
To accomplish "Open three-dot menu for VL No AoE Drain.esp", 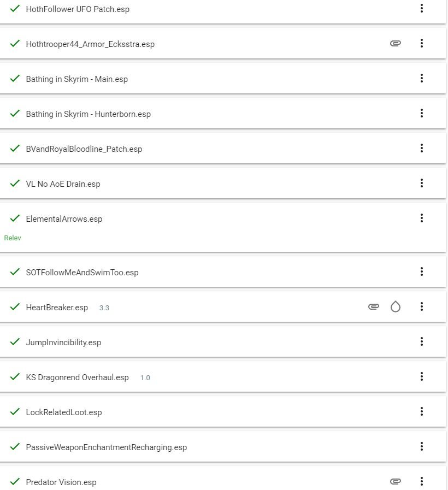I will [421, 183].
